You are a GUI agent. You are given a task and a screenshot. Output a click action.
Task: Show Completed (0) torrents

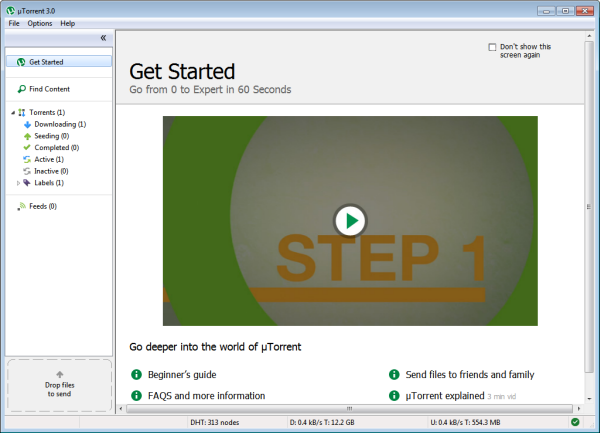click(x=57, y=148)
